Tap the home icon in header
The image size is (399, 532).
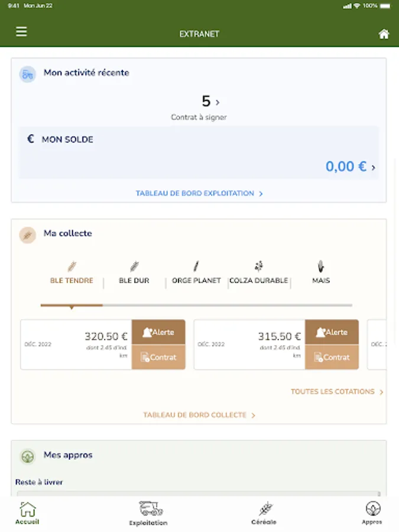(x=384, y=34)
